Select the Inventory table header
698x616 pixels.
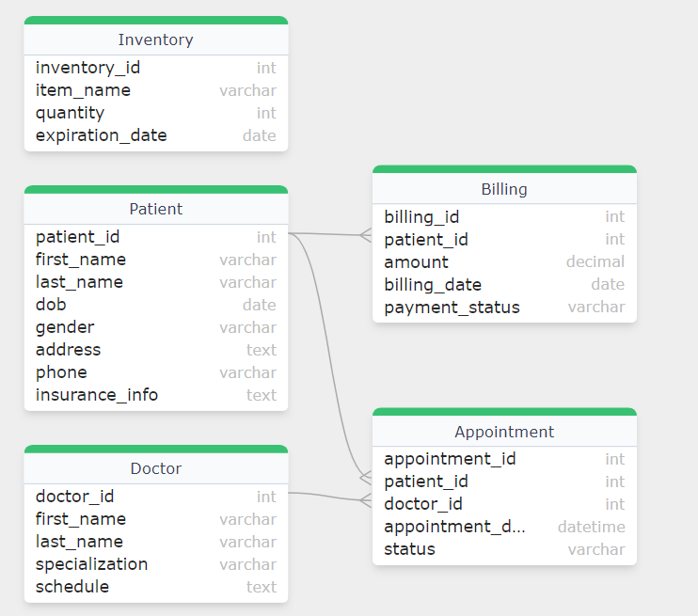point(155,39)
